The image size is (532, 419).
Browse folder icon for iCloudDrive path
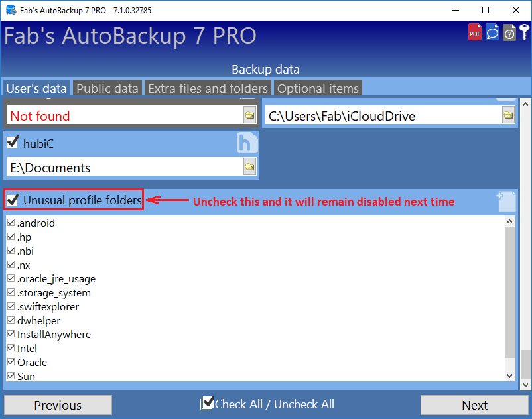[x=508, y=115]
